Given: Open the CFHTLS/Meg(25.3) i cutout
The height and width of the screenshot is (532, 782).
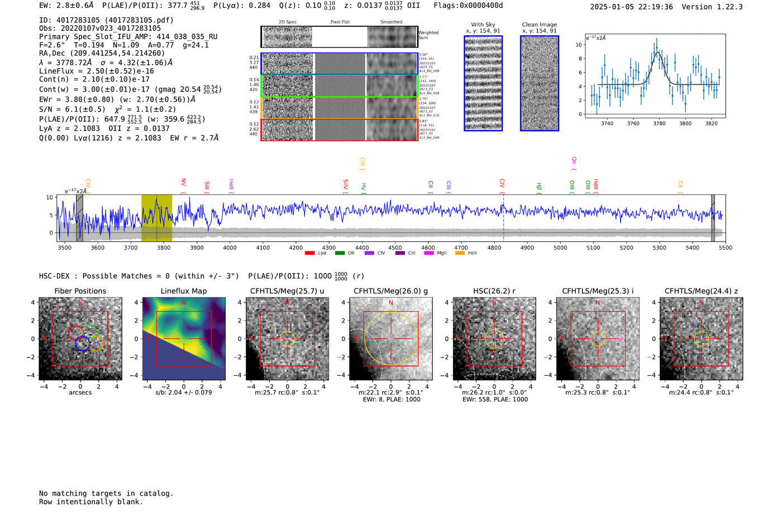Looking at the screenshot, I should (x=598, y=339).
